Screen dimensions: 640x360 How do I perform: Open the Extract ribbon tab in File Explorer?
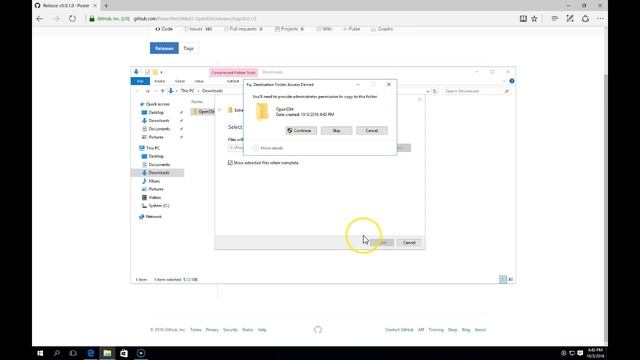tap(233, 81)
